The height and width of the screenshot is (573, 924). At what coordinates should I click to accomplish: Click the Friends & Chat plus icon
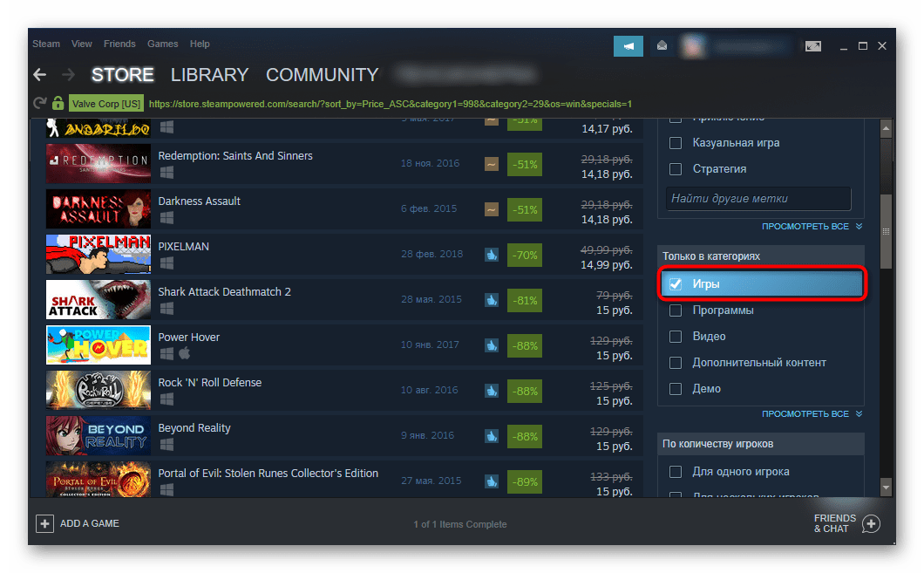click(x=871, y=523)
